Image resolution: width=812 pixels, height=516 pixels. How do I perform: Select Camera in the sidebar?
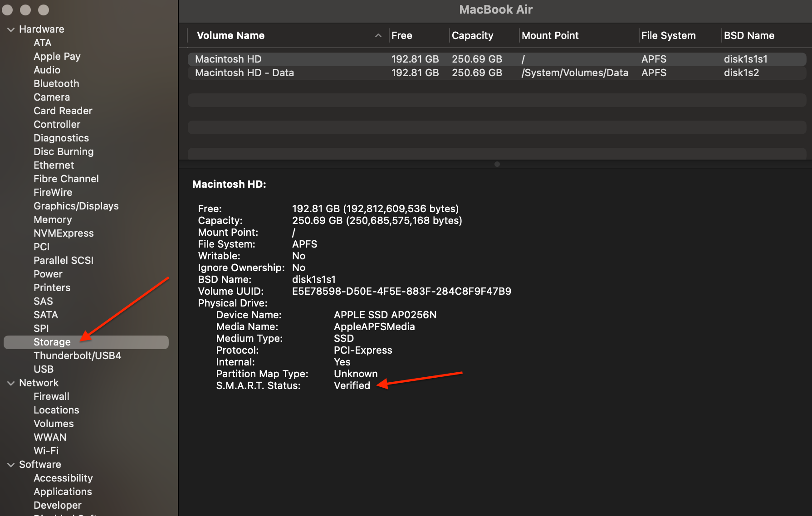click(52, 97)
